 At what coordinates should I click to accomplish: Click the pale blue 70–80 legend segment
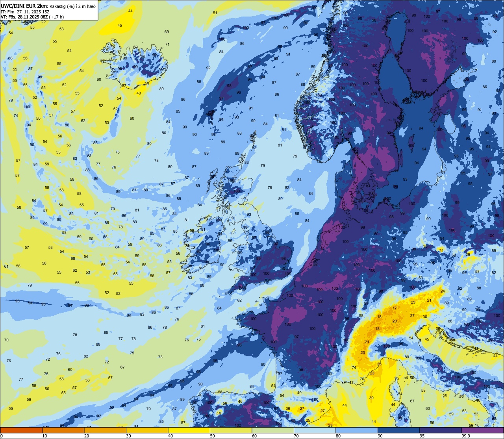(x=315, y=430)
